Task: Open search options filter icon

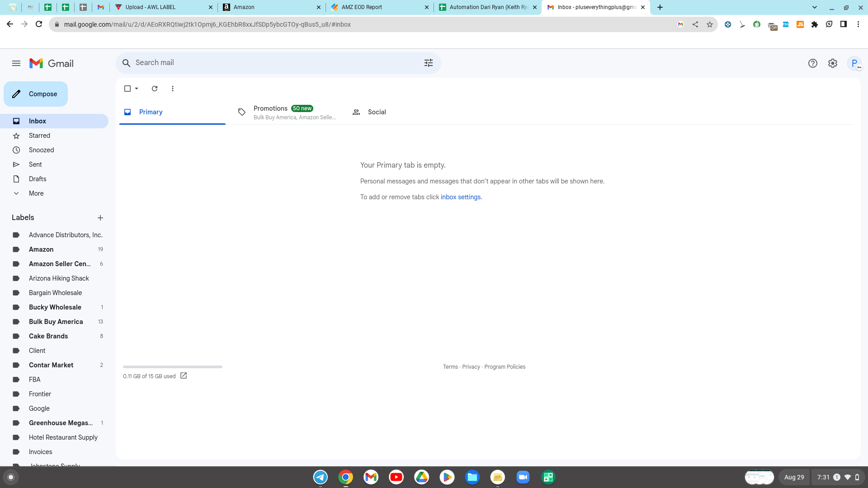Action: point(429,63)
